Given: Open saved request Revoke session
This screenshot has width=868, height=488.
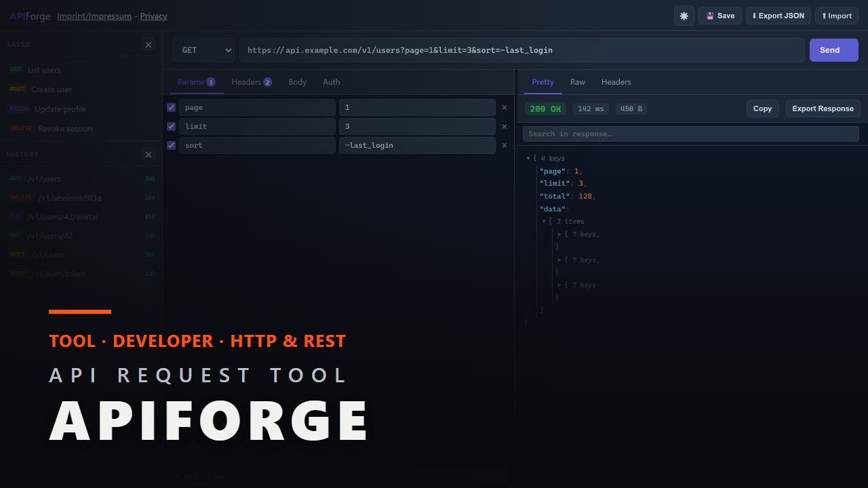Looking at the screenshot, I should click(81, 129).
